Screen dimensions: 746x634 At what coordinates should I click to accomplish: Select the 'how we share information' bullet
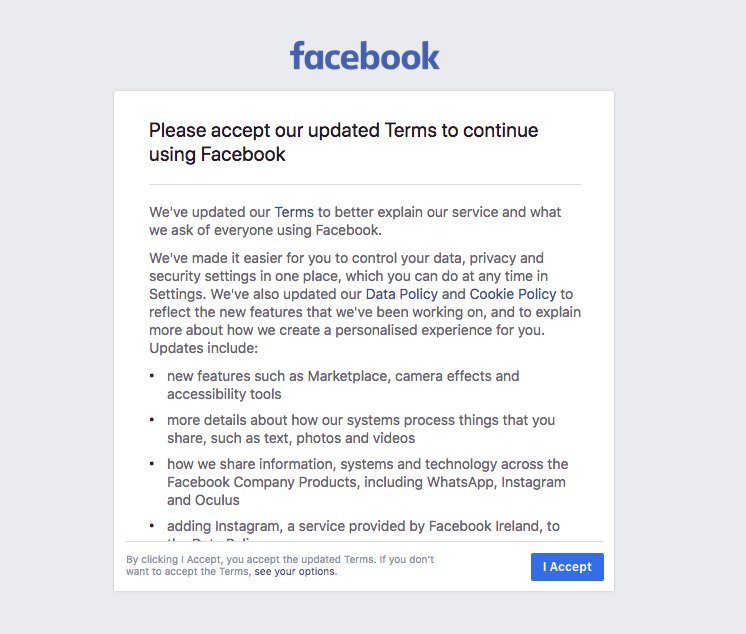pos(367,482)
